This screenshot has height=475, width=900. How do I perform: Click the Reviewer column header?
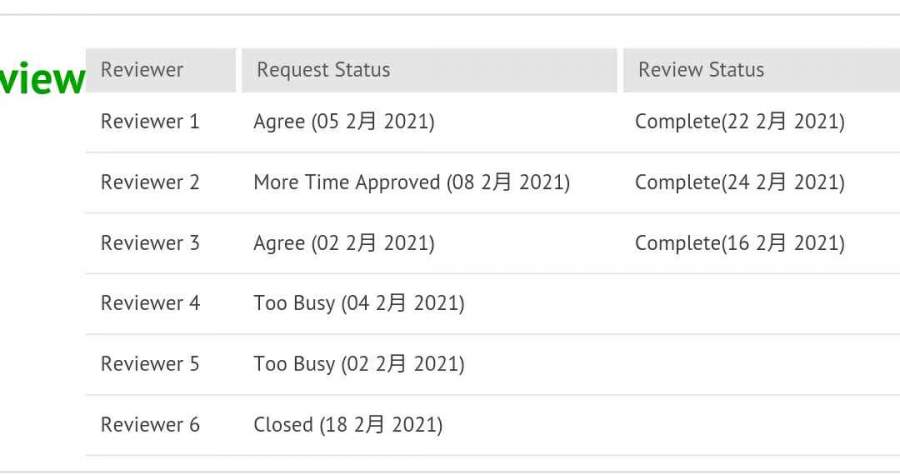tap(142, 70)
